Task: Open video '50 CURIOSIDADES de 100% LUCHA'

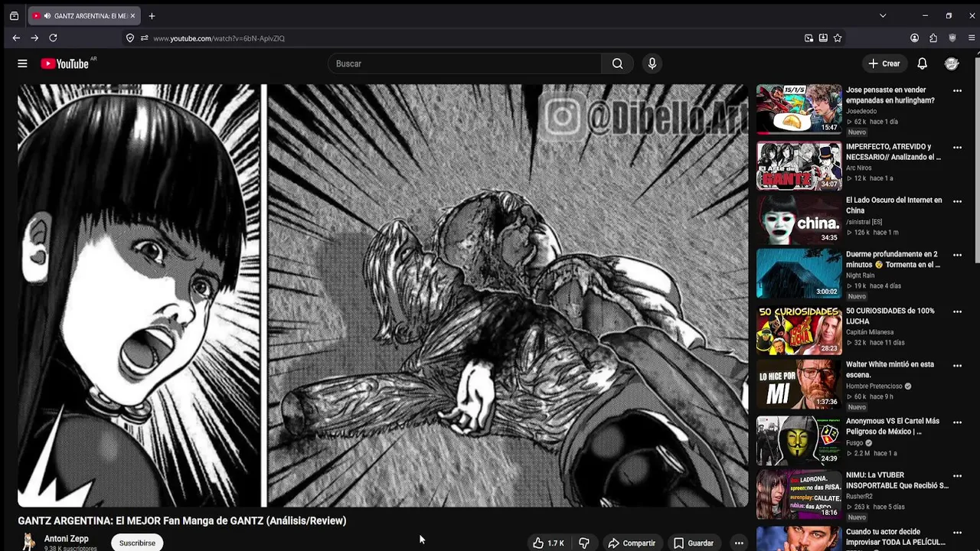Action: [x=890, y=316]
